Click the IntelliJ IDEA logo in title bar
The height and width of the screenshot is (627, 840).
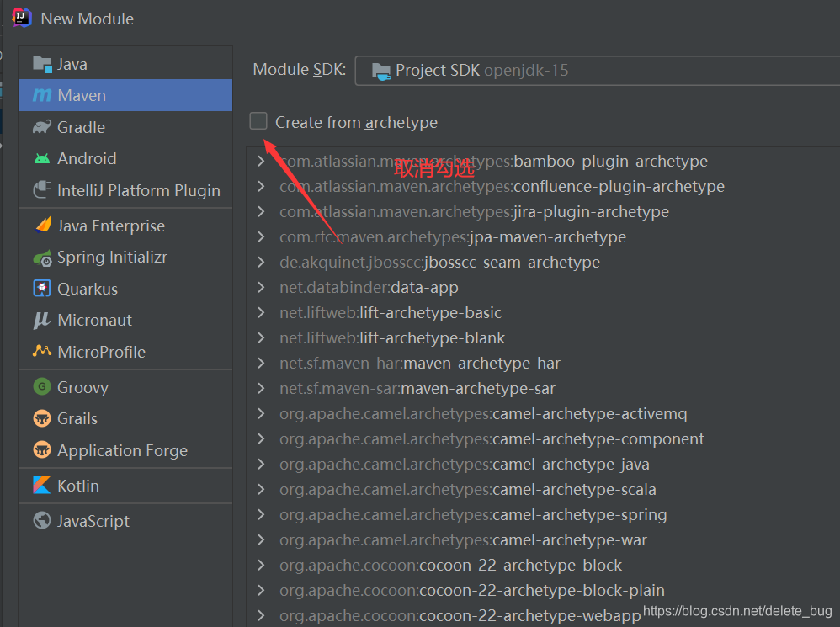pyautogui.click(x=21, y=17)
